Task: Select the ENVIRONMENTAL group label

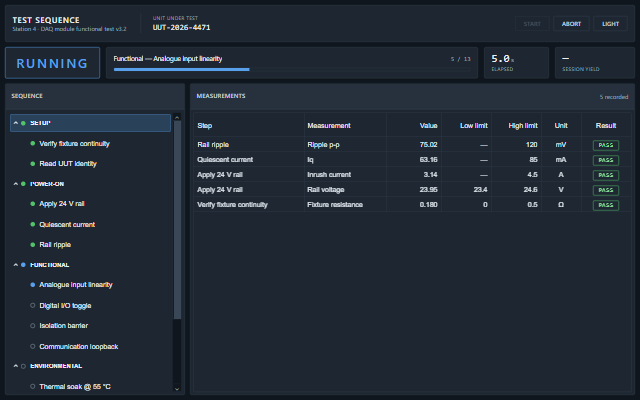Action: tap(56, 366)
